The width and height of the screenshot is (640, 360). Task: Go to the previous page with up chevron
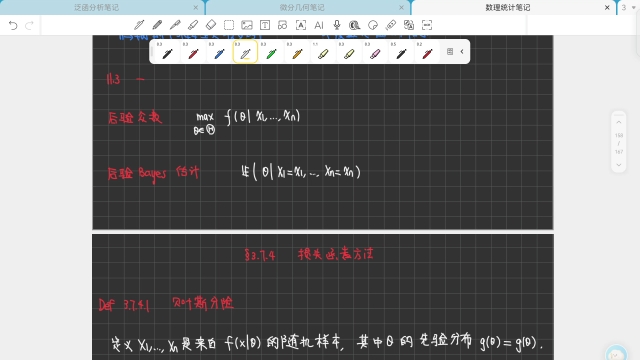pos(619,122)
